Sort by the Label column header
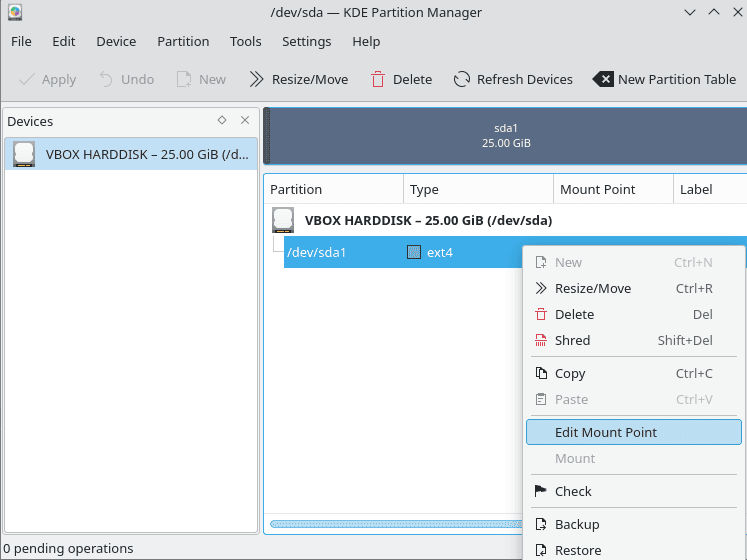The image size is (747, 560). pyautogui.click(x=710, y=189)
